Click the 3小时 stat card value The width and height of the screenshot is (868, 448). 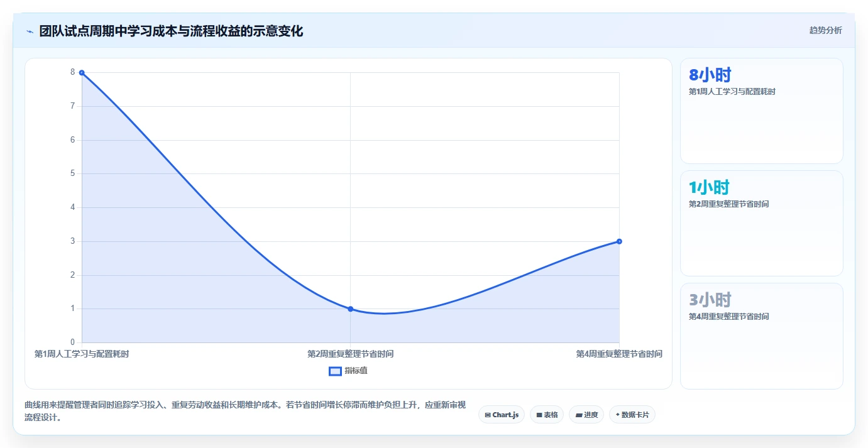[x=710, y=300]
